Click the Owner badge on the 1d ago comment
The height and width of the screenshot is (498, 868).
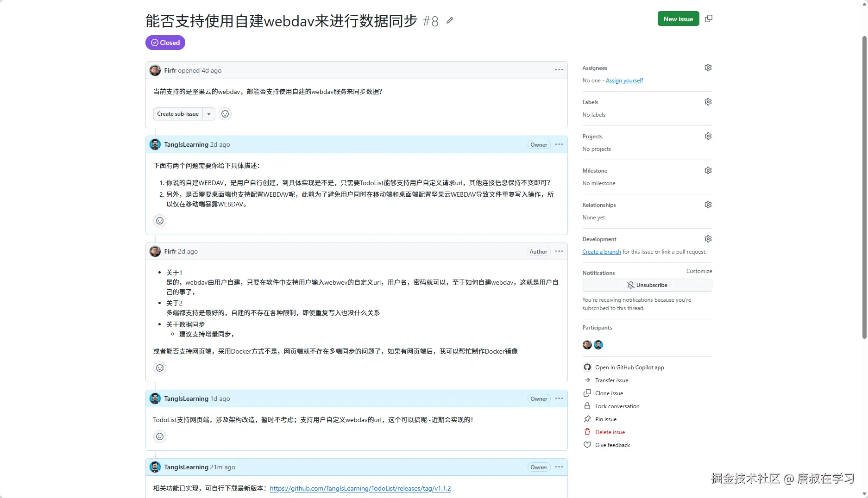pyautogui.click(x=539, y=399)
